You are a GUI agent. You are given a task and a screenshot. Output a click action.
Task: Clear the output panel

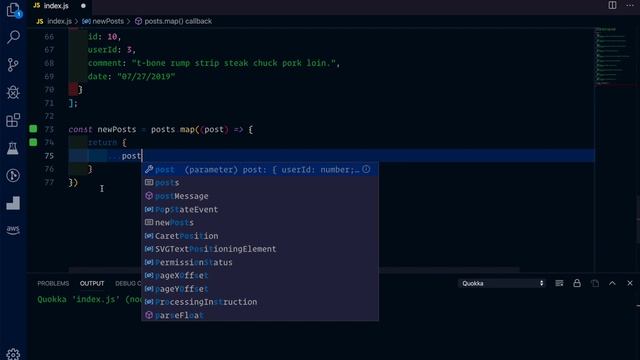[559, 283]
